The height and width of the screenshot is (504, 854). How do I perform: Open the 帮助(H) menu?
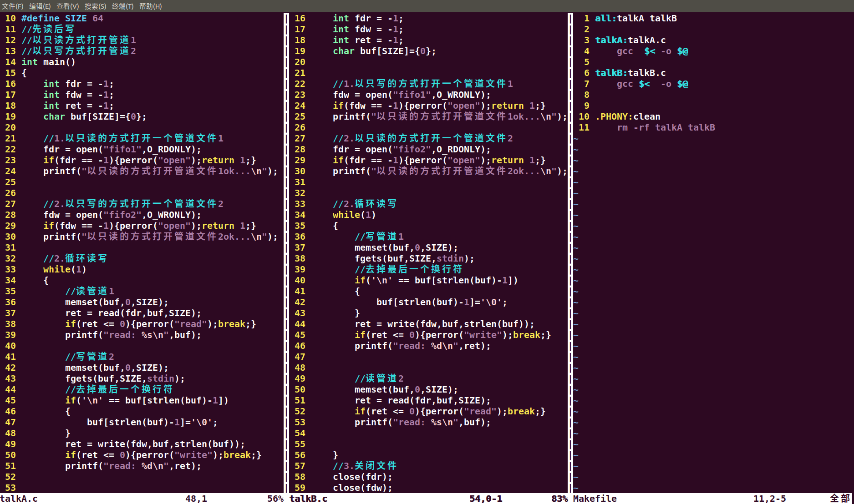(x=150, y=6)
